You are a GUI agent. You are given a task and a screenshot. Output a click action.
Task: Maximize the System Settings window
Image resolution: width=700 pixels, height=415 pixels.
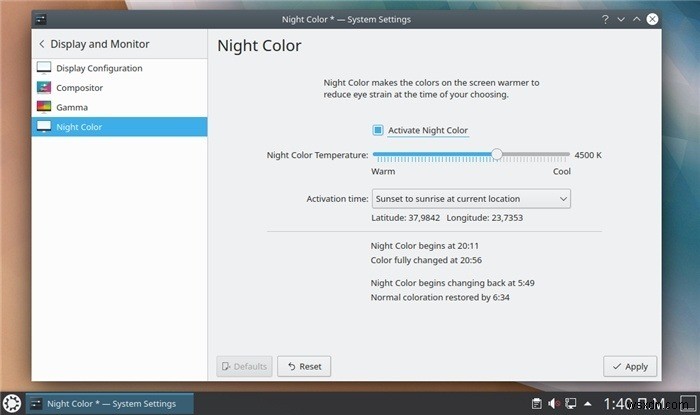coord(637,19)
